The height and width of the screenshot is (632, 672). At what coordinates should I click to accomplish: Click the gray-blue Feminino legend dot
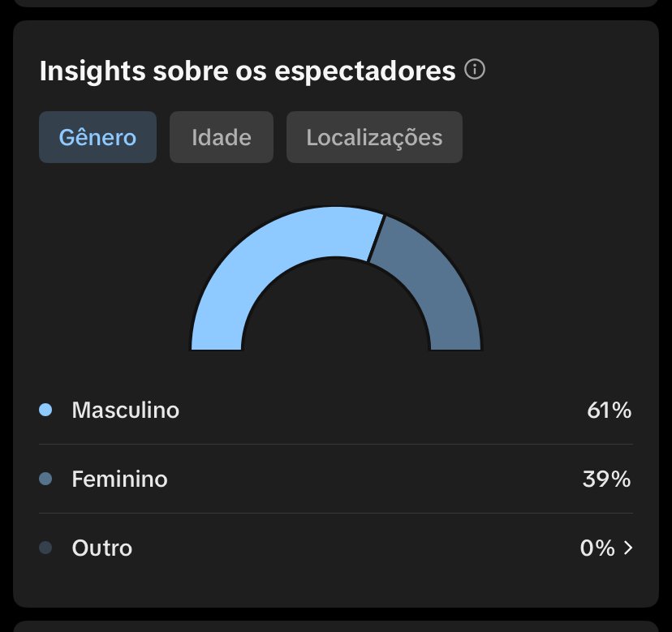[x=45, y=479]
